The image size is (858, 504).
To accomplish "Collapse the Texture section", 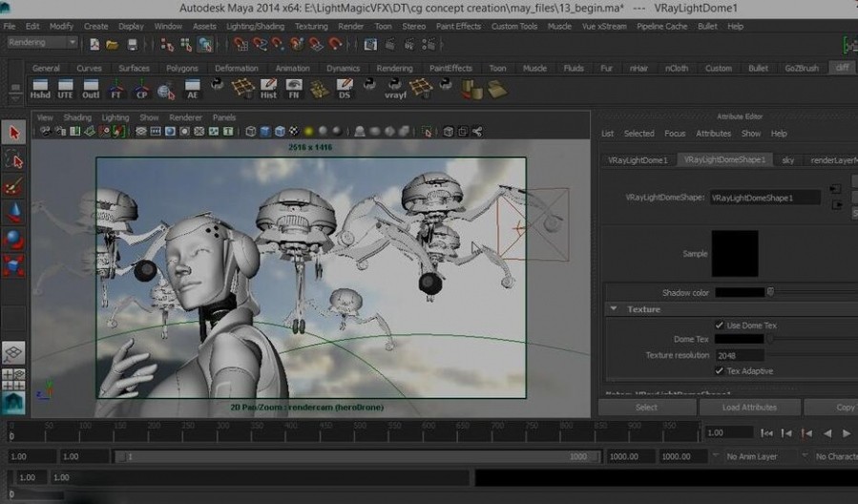I will tap(614, 308).
